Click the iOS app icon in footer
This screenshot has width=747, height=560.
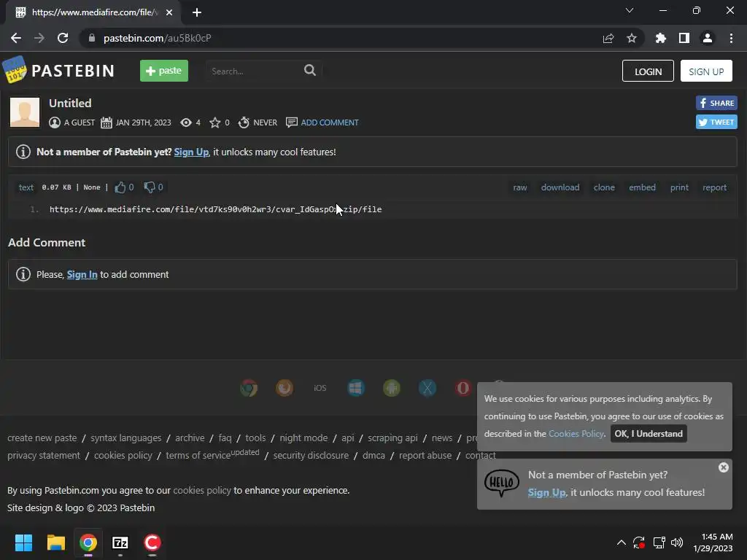pyautogui.click(x=320, y=388)
